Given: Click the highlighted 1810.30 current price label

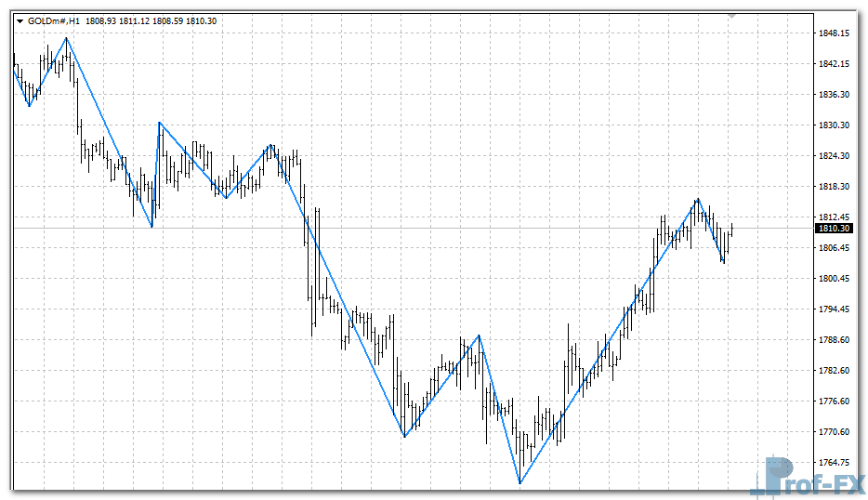Looking at the screenshot, I should coord(834,228).
